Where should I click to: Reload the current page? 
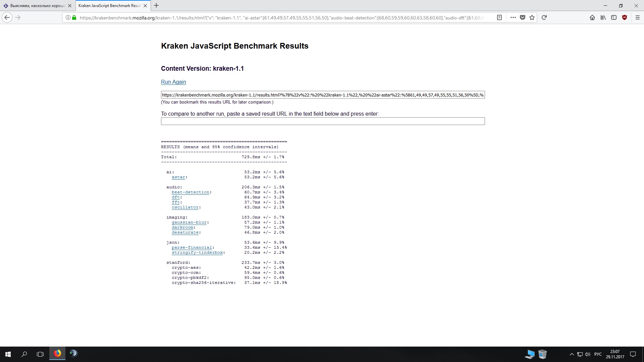[544, 17]
